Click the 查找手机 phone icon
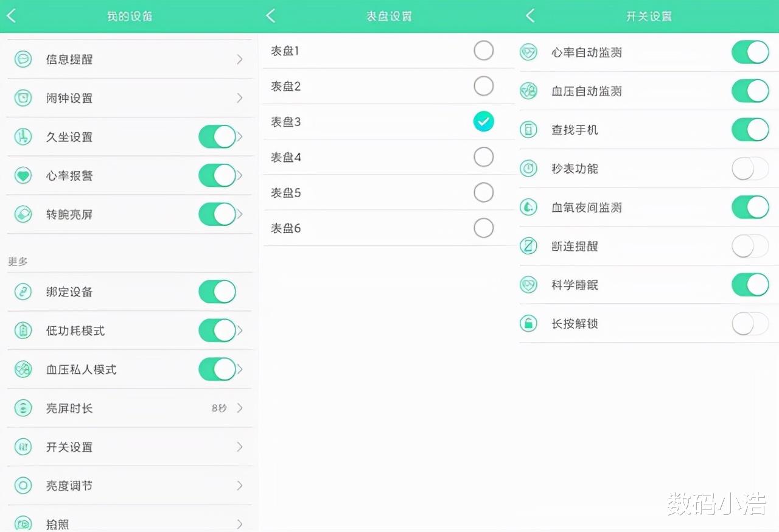The image size is (779, 532). click(x=528, y=130)
